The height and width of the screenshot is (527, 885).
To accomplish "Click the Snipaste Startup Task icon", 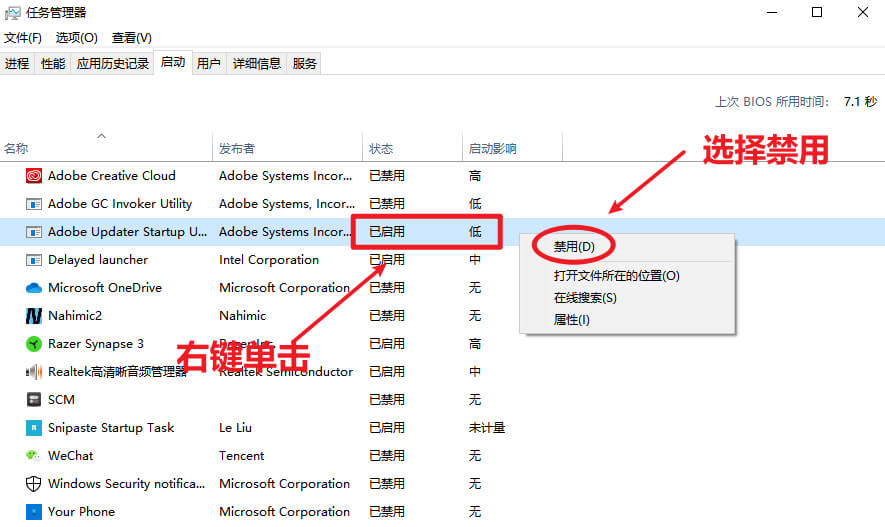I will [33, 428].
